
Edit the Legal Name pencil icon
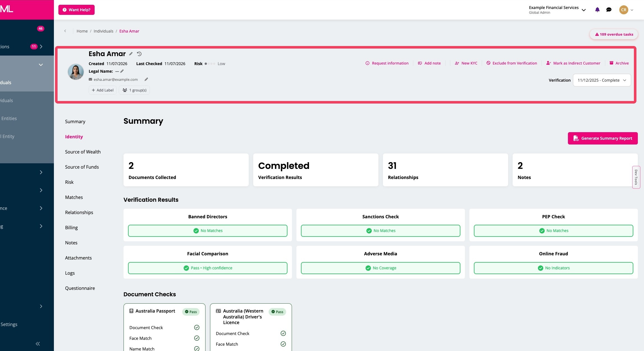pyautogui.click(x=122, y=71)
